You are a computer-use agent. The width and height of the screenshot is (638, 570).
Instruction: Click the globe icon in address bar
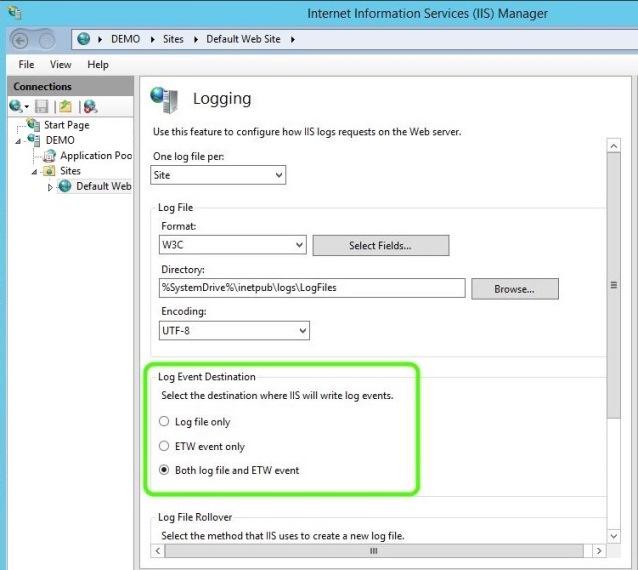click(84, 39)
